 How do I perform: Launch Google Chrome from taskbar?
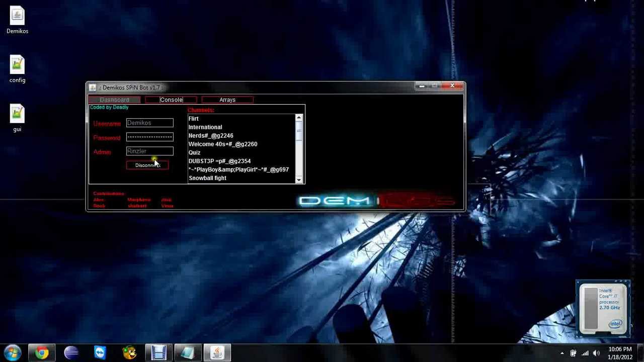coord(42,353)
